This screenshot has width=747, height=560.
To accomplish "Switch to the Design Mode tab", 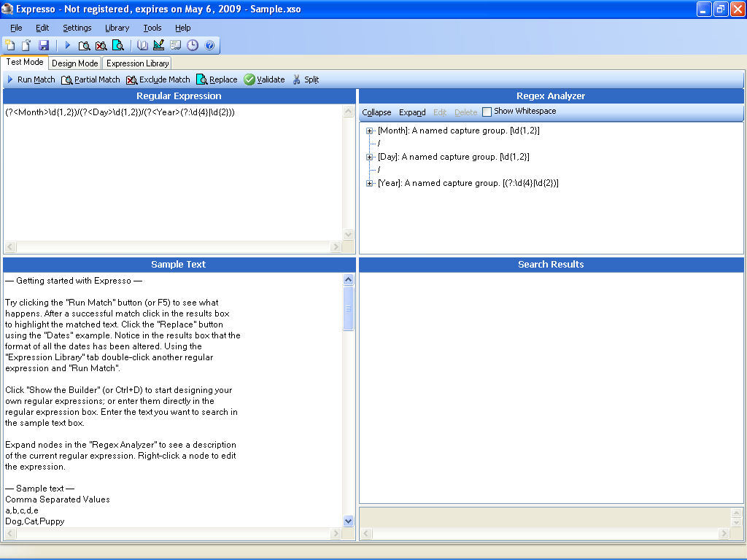I will click(74, 63).
